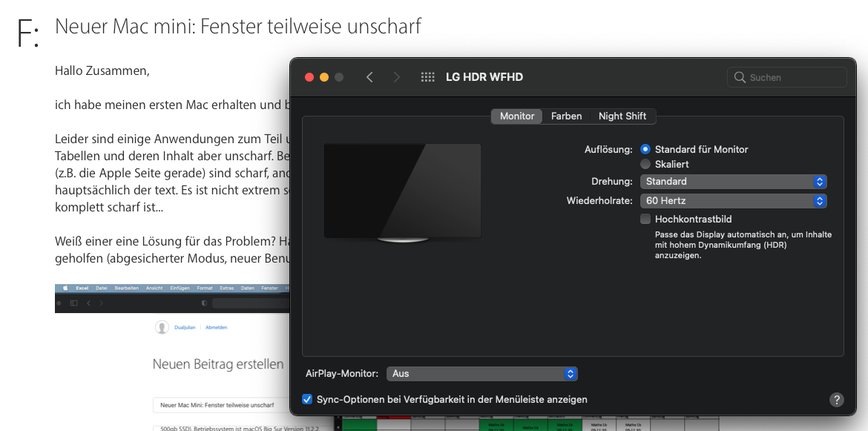868x431 pixels.
Task: Go back in System Preferences window
Action: pos(369,77)
